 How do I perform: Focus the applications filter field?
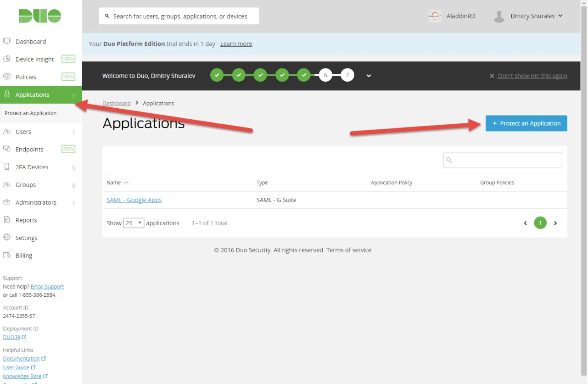click(x=503, y=160)
